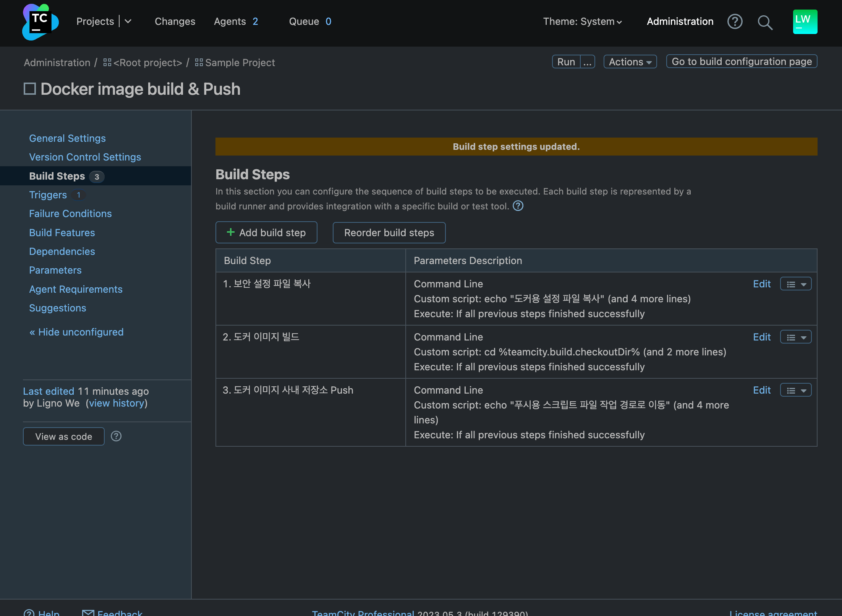Open the Actions dropdown menu

point(630,62)
